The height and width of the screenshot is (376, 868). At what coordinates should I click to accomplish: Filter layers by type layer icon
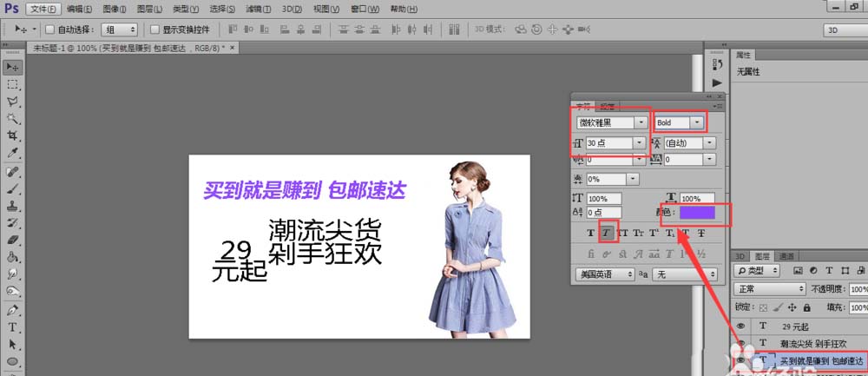(x=829, y=271)
